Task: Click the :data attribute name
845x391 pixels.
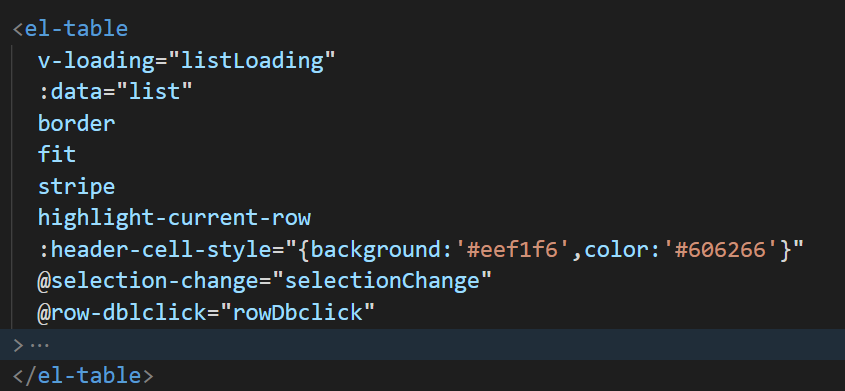Action: click(70, 92)
